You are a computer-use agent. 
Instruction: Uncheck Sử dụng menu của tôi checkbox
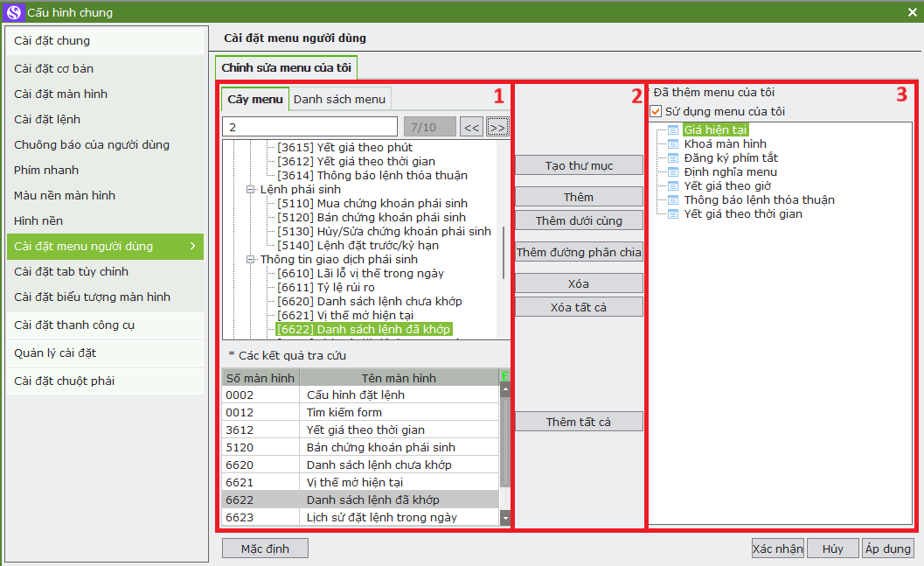tap(656, 112)
